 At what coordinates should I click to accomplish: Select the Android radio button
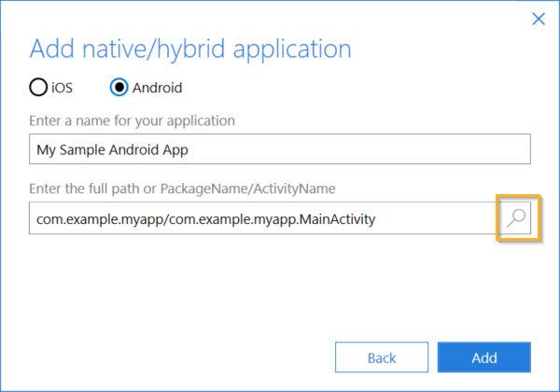119,88
